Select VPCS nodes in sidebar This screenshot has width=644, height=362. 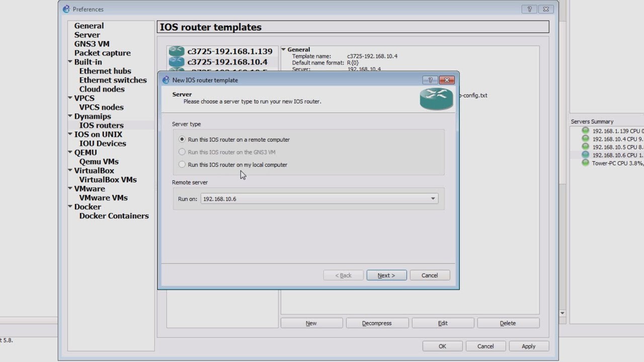point(101,107)
